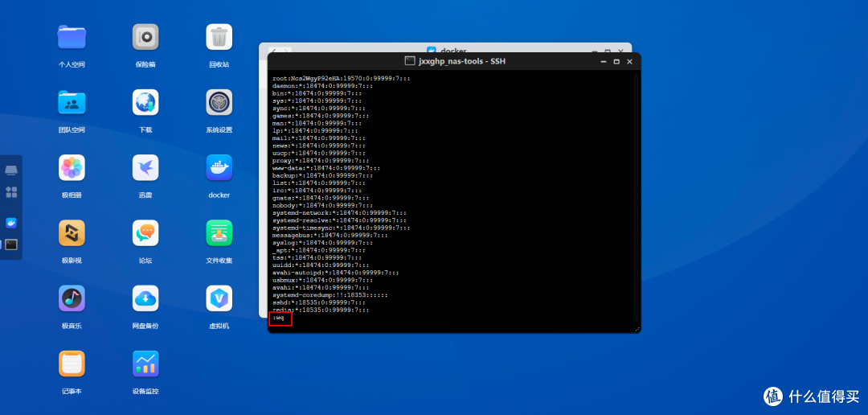868x415 pixels.
Task: Open the 论坛 forum app
Action: coord(145,233)
